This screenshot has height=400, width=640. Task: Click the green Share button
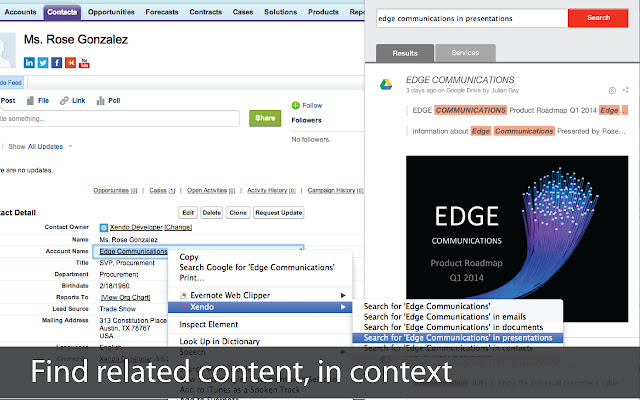tap(264, 118)
